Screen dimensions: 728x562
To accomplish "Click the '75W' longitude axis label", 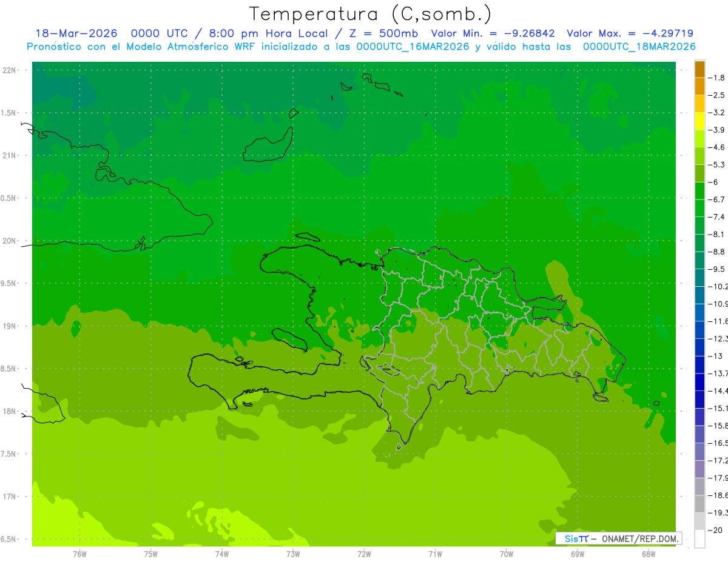I will [151, 554].
